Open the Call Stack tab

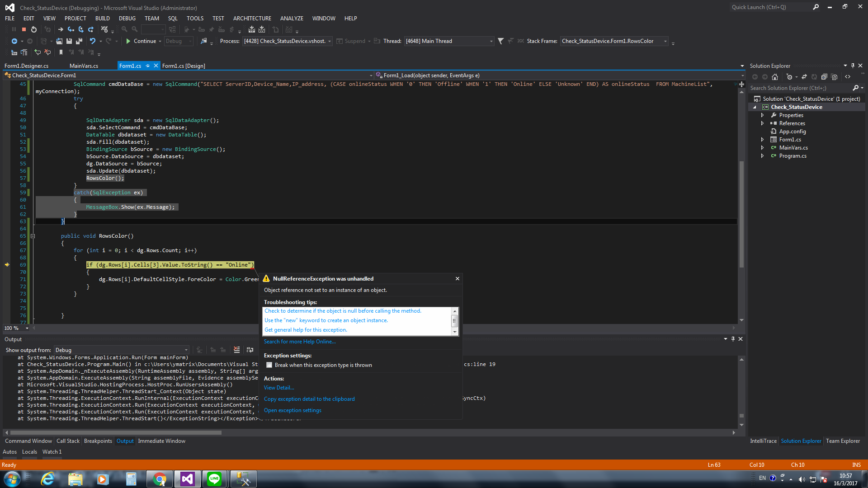tap(68, 441)
